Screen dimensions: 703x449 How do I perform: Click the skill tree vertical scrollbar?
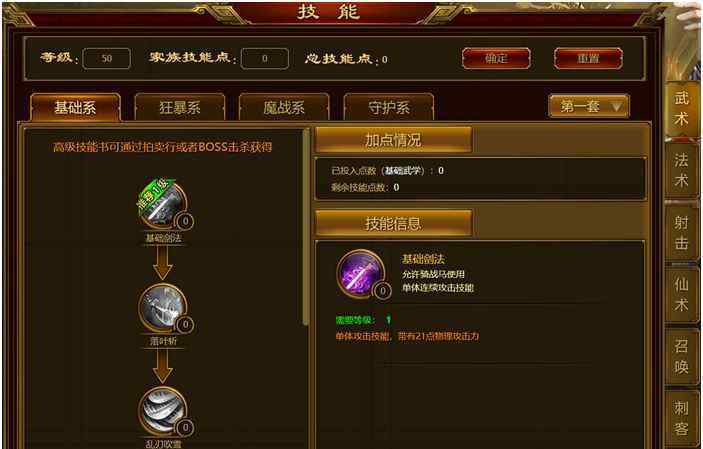point(306,227)
